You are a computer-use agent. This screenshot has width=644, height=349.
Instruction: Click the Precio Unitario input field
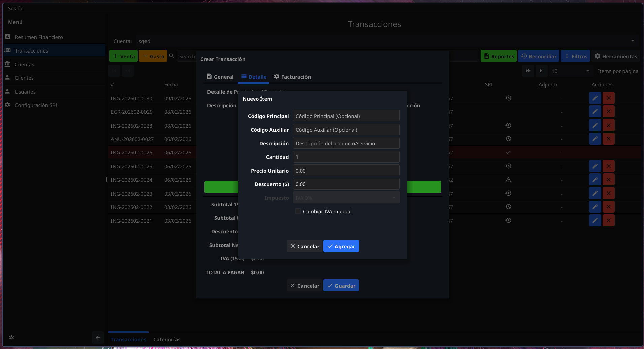[346, 171]
